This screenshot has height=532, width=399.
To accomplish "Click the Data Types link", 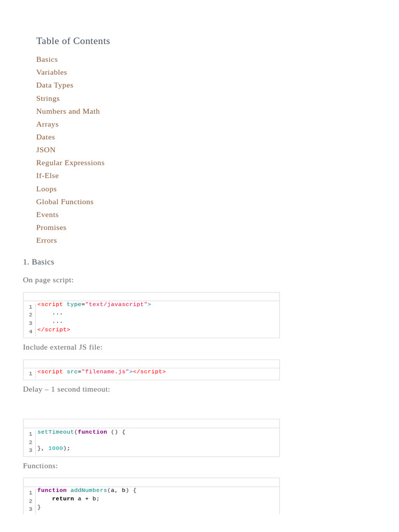I will [55, 85].
